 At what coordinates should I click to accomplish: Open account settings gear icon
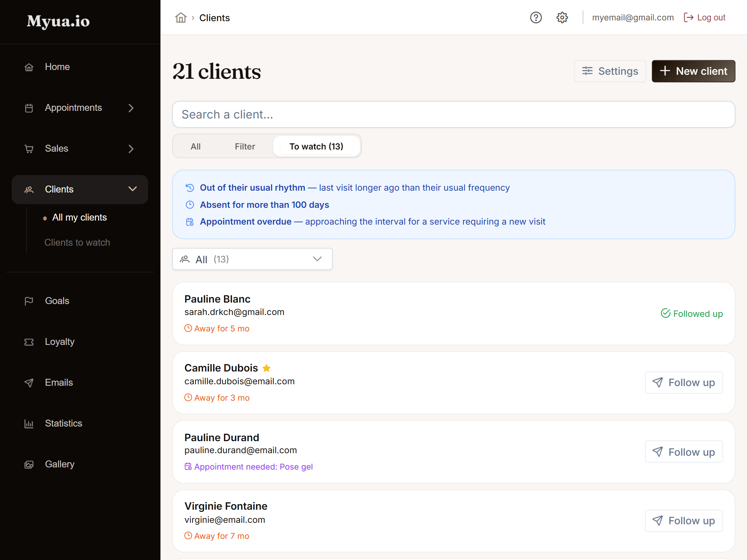coord(562,17)
